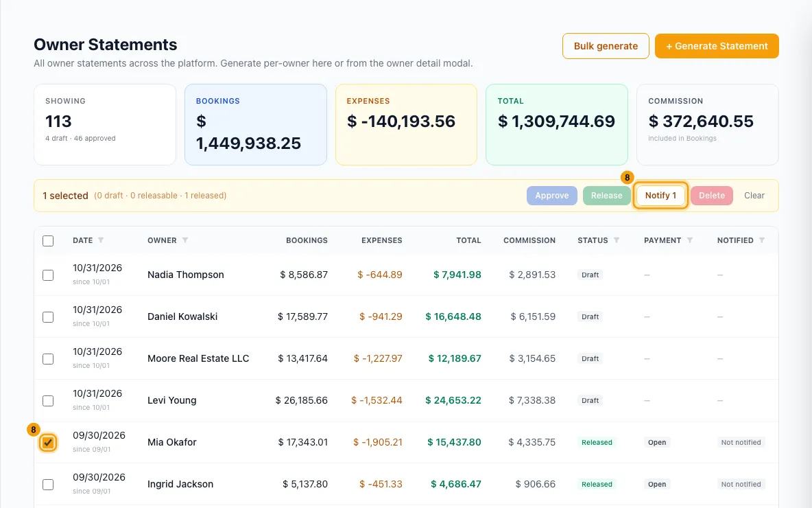Uncheck the Mia Okafor row checkbox
812x508 pixels.
click(x=48, y=443)
